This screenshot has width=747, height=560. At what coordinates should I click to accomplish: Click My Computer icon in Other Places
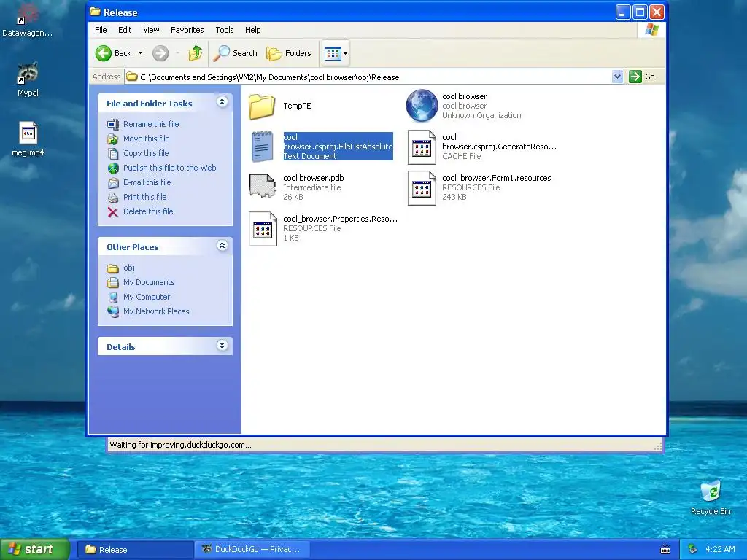[113, 297]
